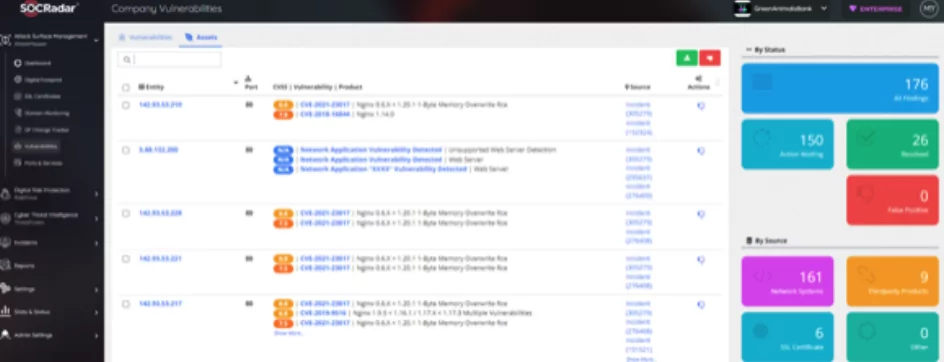The image size is (944, 362).
Task: Check the box for entity 3.88.132.200
Action: [126, 150]
